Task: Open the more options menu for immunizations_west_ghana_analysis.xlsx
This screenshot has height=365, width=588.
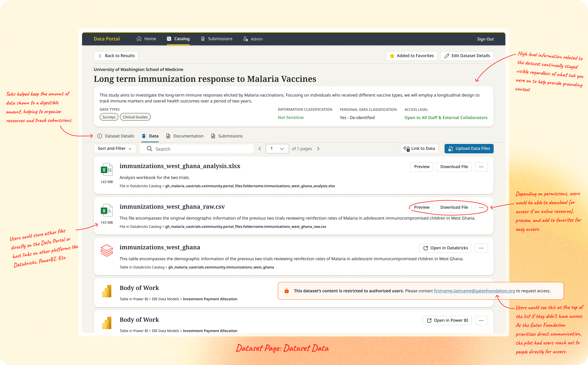Action: (x=481, y=167)
